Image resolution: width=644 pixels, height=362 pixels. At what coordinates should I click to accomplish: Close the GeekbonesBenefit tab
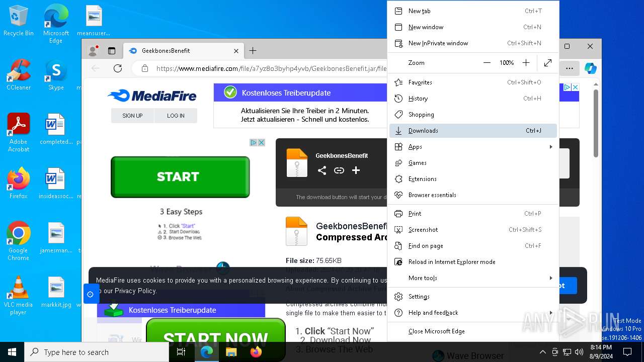236,51
